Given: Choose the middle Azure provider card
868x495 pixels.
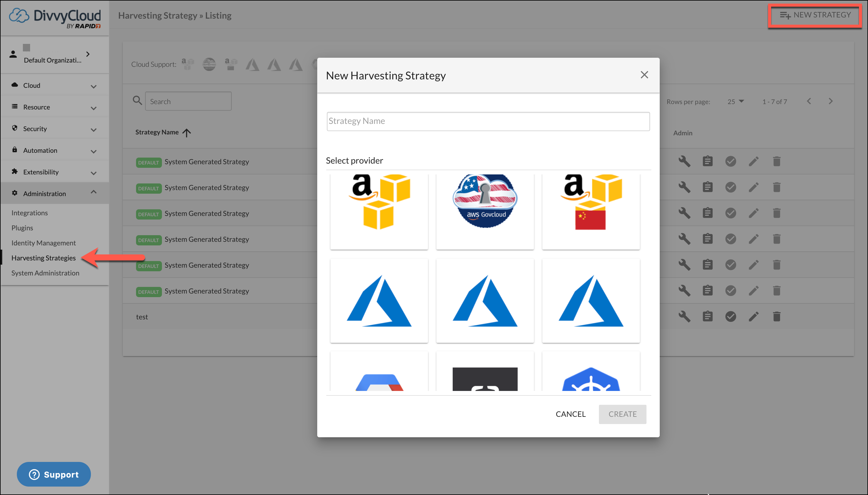Looking at the screenshot, I should (485, 300).
